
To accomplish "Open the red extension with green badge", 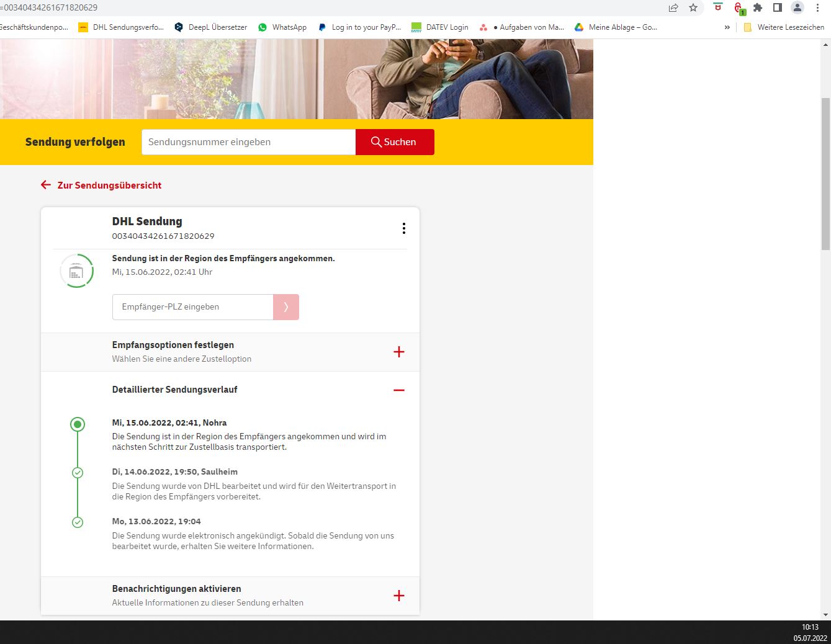I will 739,9.
